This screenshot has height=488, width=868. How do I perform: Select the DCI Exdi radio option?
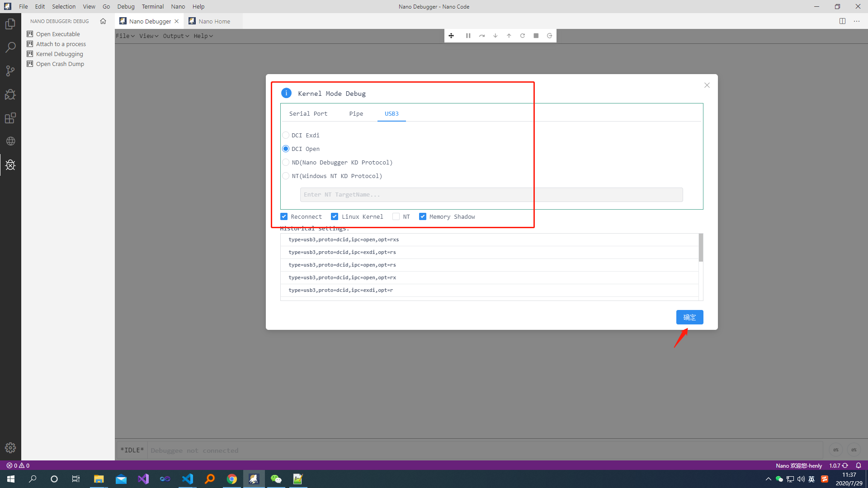point(286,135)
